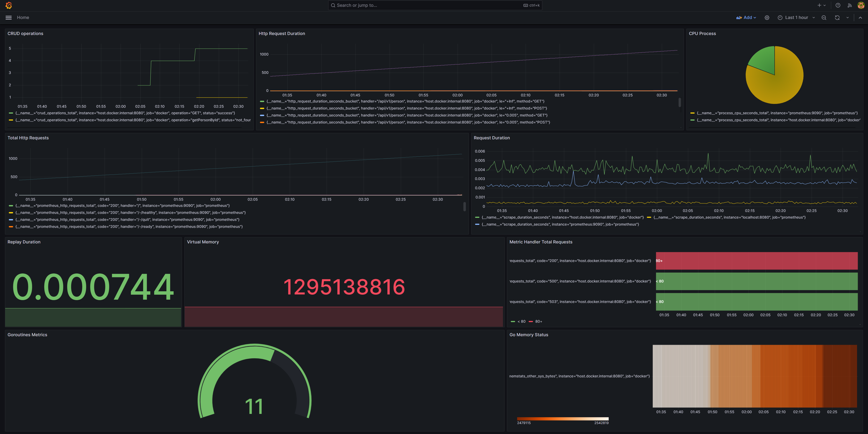The image size is (868, 434).
Task: Open the Last 1 hour time picker
Action: click(796, 18)
